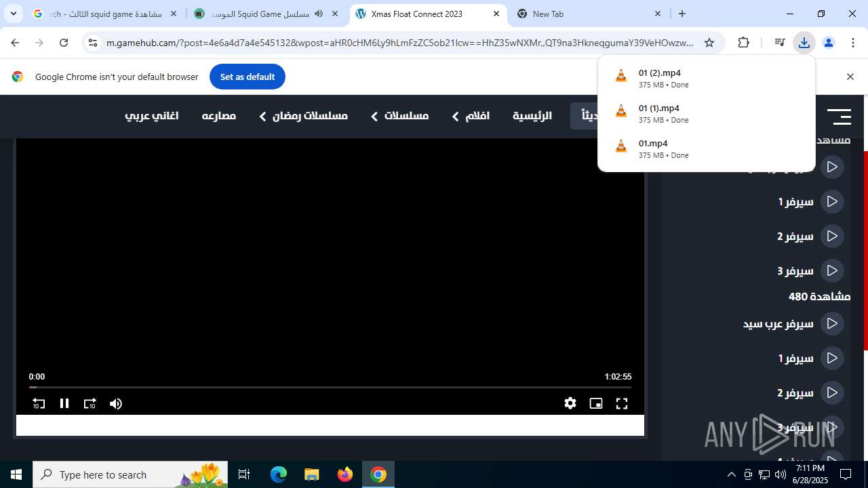Enable picture-in-picture mode
The height and width of the screenshot is (488, 868).
596,403
